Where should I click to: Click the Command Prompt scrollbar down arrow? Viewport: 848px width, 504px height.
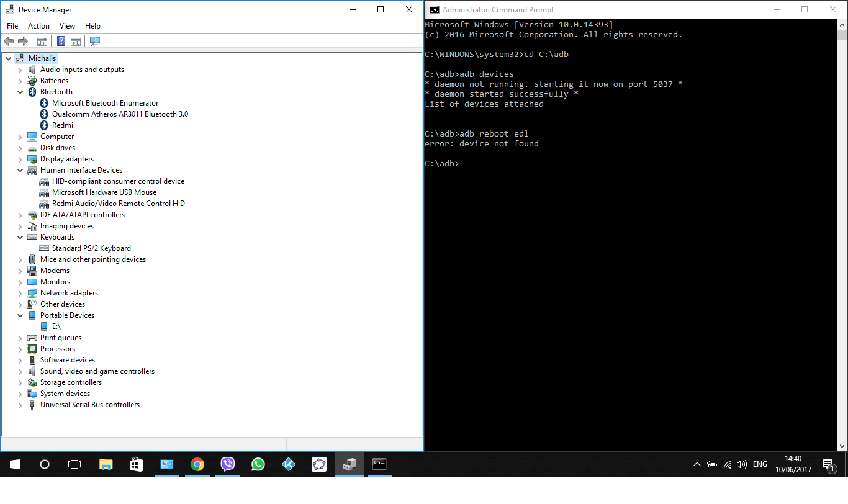842,446
